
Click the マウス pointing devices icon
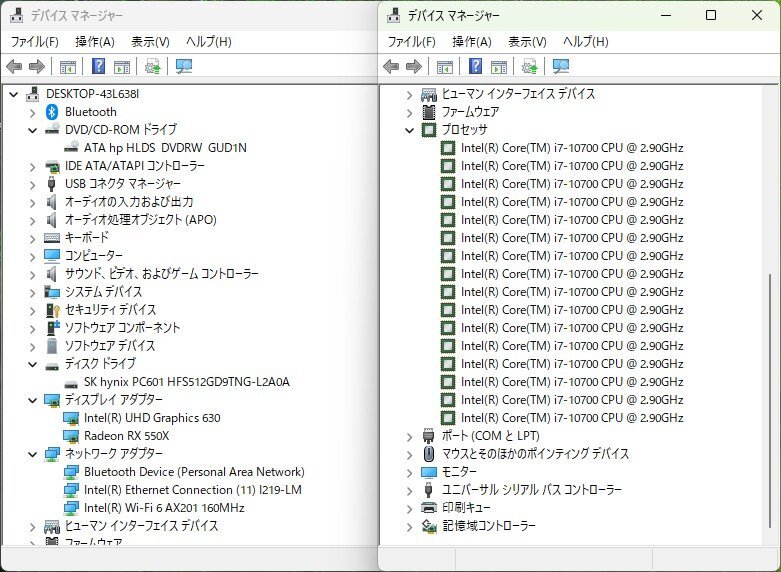[429, 454]
